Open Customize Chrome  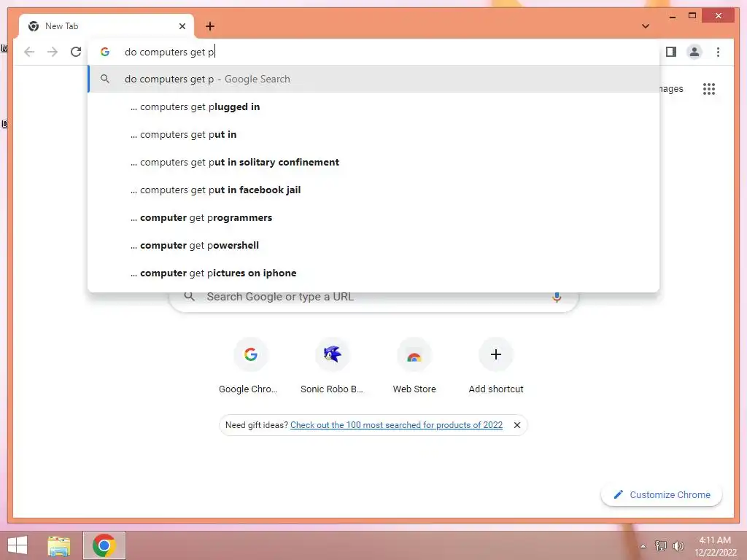(x=662, y=495)
